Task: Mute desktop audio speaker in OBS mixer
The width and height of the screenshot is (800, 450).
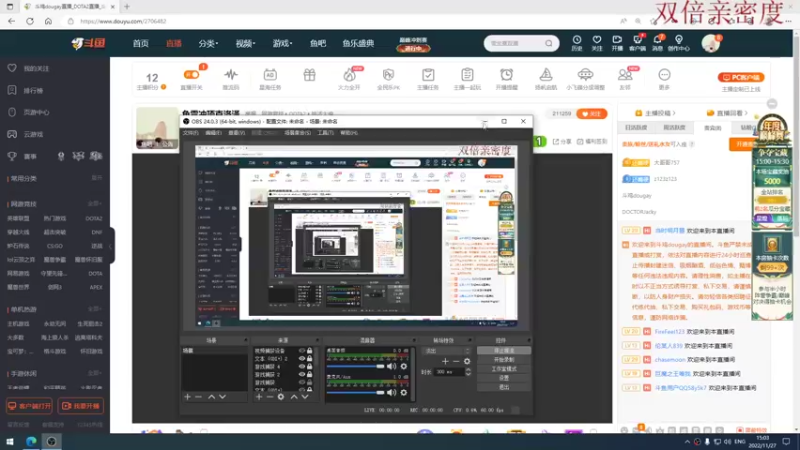Action: pos(391,366)
